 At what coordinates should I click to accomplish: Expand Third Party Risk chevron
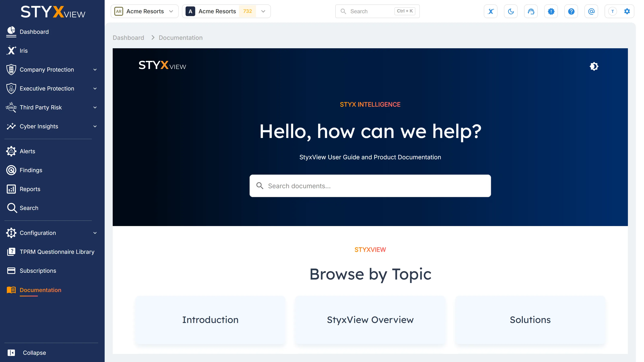click(95, 107)
